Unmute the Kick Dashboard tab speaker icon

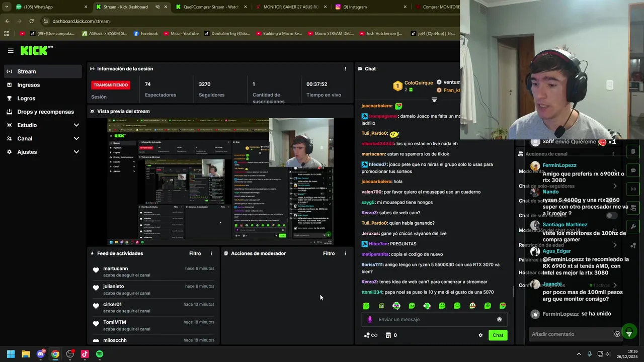pos(157,7)
